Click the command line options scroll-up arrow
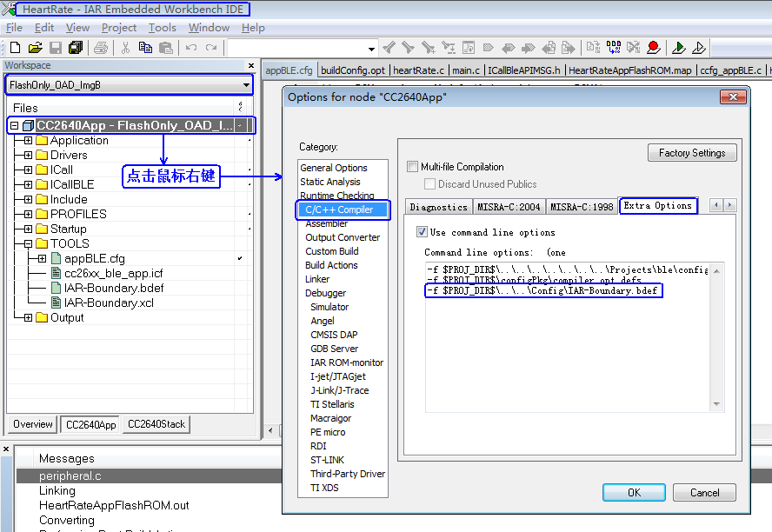772x532 pixels. [717, 271]
